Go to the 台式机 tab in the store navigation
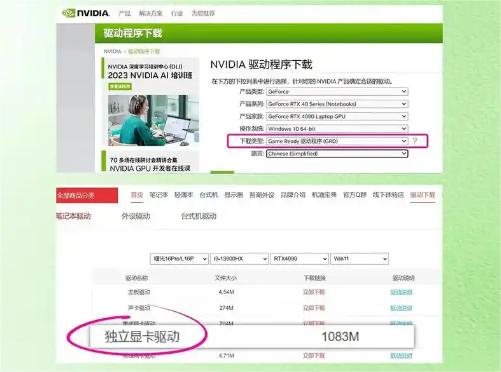This screenshot has width=501, height=372. [x=209, y=195]
